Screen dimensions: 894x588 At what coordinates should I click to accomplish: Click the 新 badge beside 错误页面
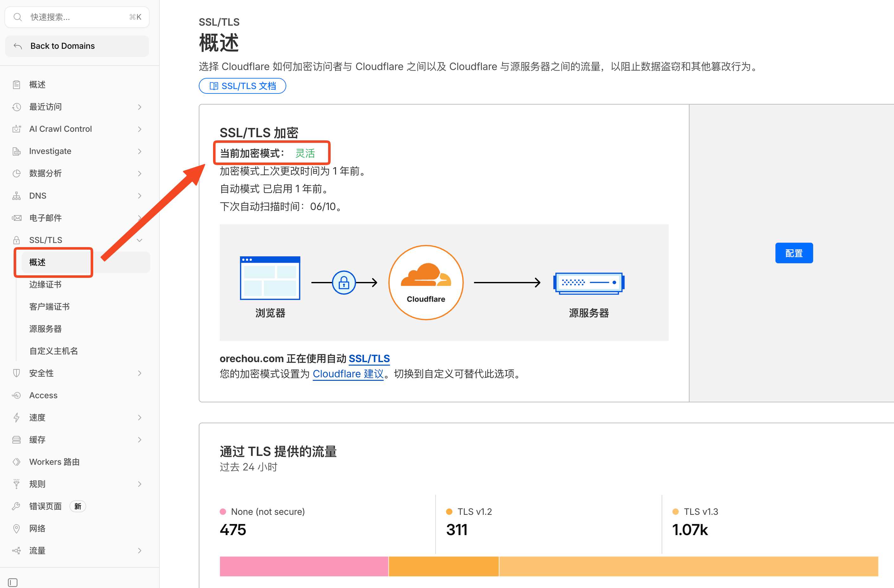[78, 506]
